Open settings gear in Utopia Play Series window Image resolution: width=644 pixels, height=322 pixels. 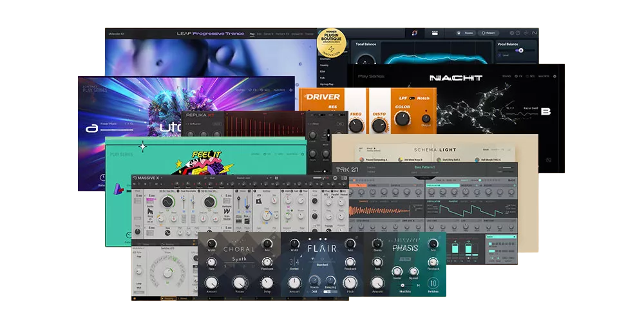(x=291, y=90)
